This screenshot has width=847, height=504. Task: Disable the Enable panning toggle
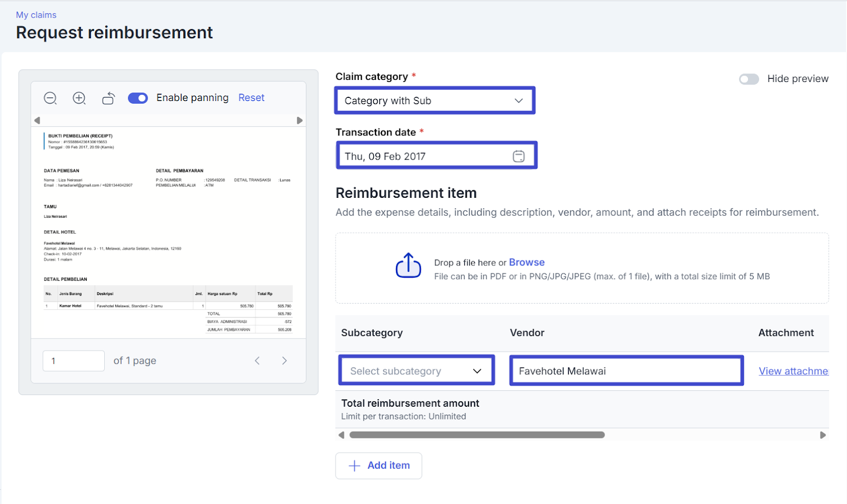pyautogui.click(x=138, y=98)
